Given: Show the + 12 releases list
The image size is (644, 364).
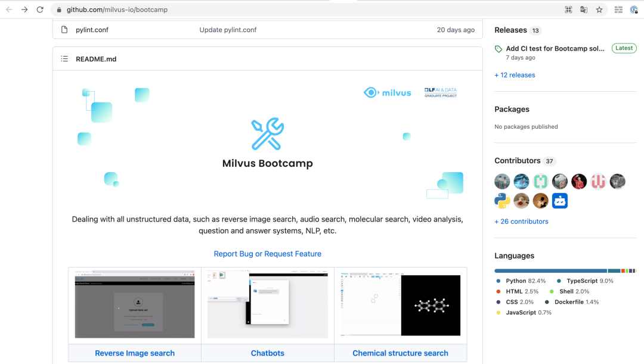Looking at the screenshot, I should tap(515, 75).
